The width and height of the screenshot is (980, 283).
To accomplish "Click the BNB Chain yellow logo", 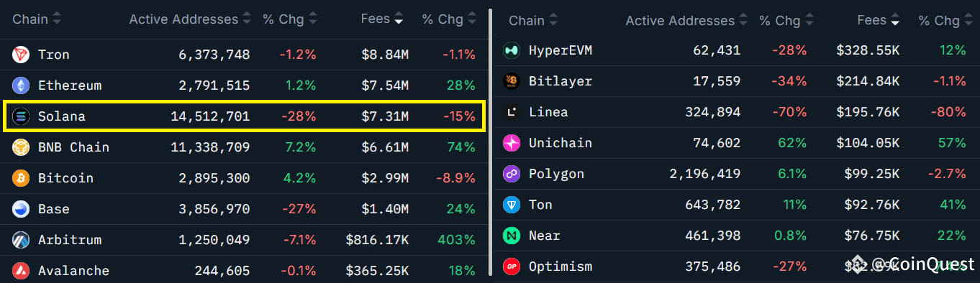I will pyautogui.click(x=20, y=147).
